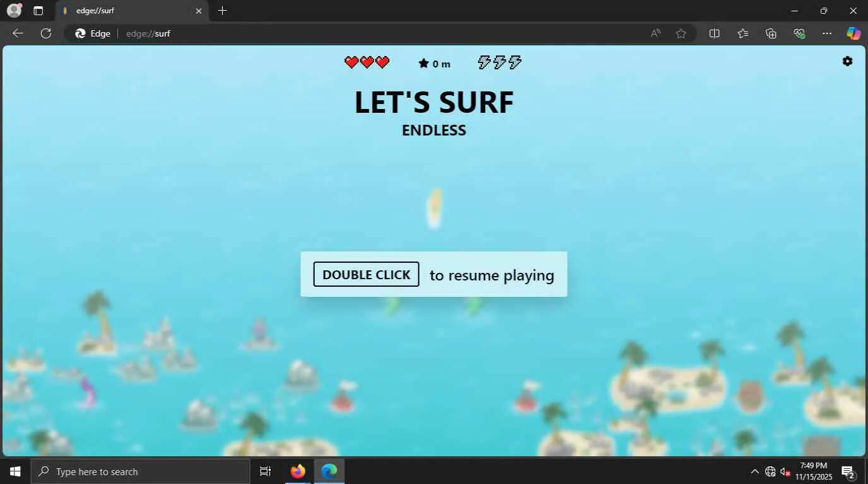This screenshot has width=868, height=484.
Task: Select the edge://surf tab
Action: [x=132, y=11]
